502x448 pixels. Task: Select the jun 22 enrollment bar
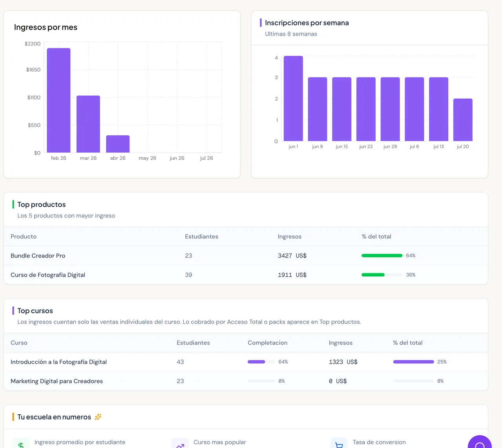coord(366,109)
